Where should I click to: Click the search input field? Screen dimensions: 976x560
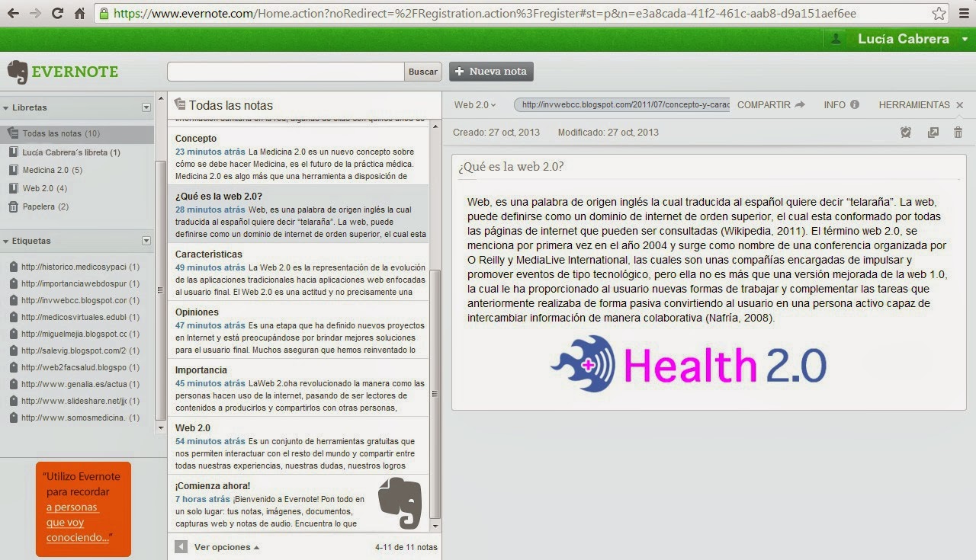(286, 72)
